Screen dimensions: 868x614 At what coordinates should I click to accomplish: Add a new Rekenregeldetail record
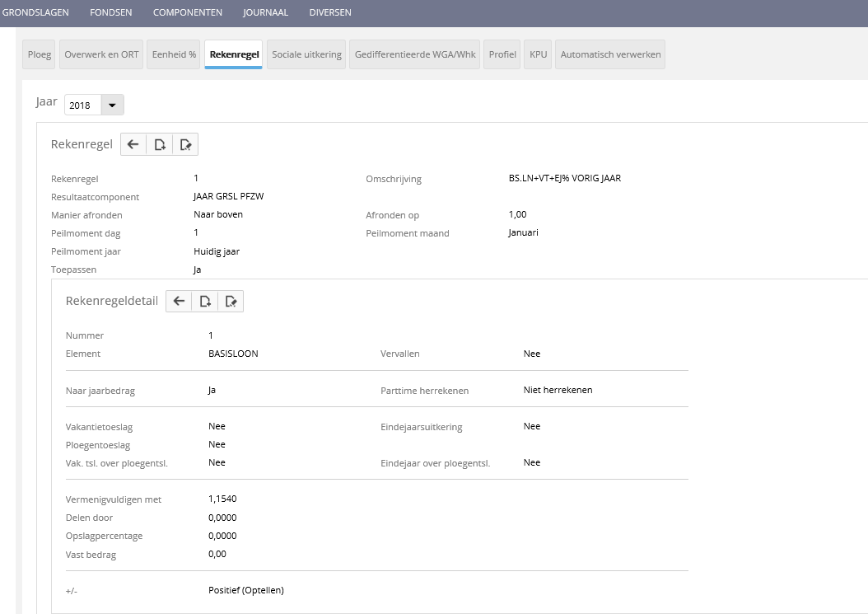point(205,302)
